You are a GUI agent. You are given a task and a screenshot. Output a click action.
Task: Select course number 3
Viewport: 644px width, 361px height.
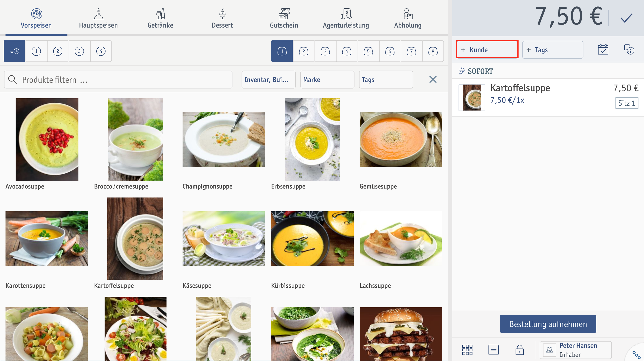[x=79, y=51]
